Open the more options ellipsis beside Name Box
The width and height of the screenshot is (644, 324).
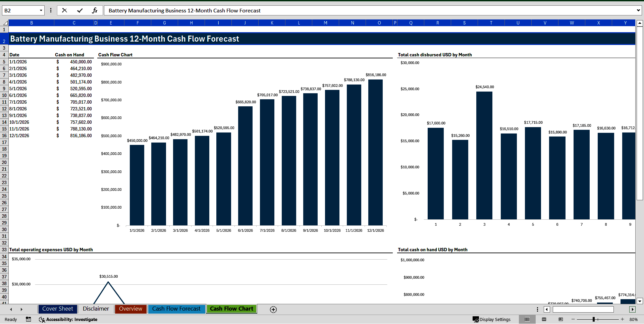51,10
